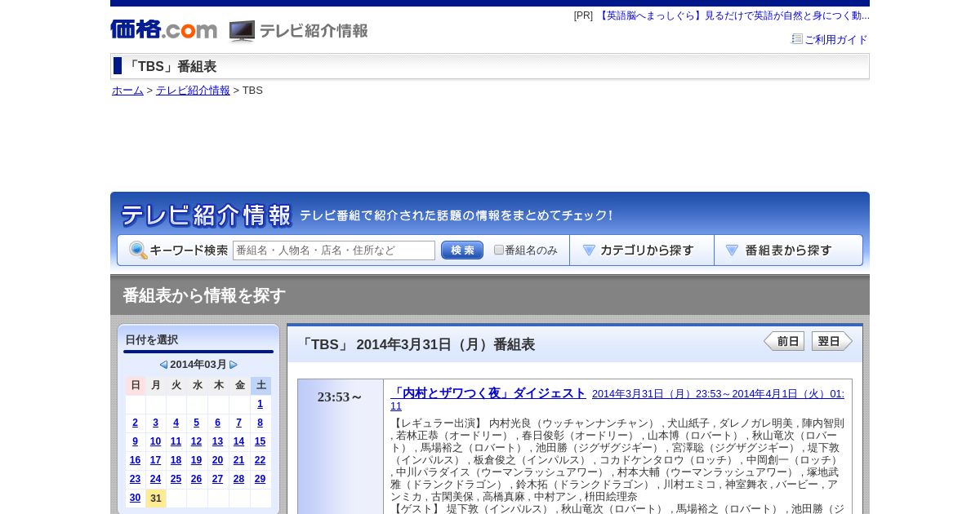Select March 26 in calendar

pyautogui.click(x=196, y=479)
